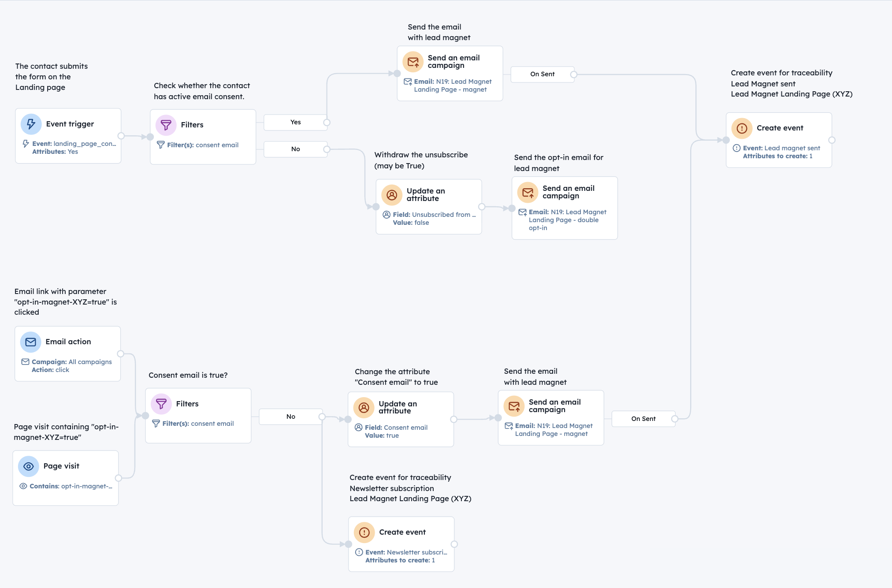Screen dimensions: 892x588
Task: Click Update an attribute icon for Unsubscribed field
Action: click(391, 195)
